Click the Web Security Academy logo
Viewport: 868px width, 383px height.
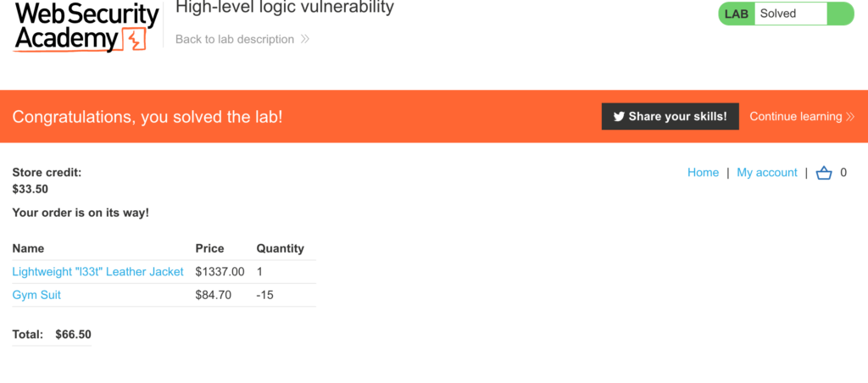point(87,26)
